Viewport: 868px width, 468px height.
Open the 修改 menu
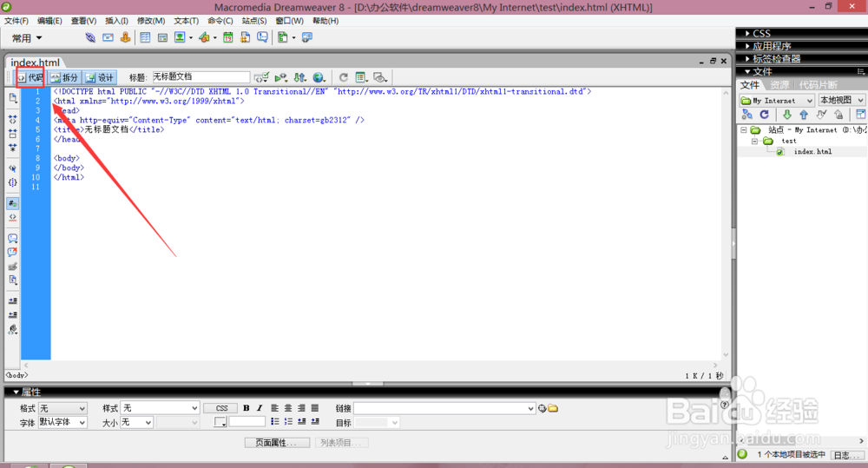tap(151, 21)
